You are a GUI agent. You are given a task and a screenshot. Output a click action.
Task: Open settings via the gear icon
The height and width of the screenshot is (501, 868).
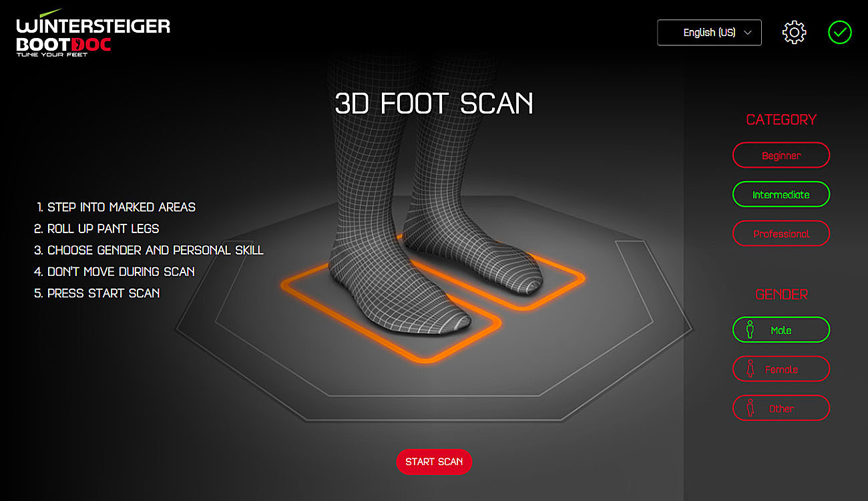(x=794, y=32)
